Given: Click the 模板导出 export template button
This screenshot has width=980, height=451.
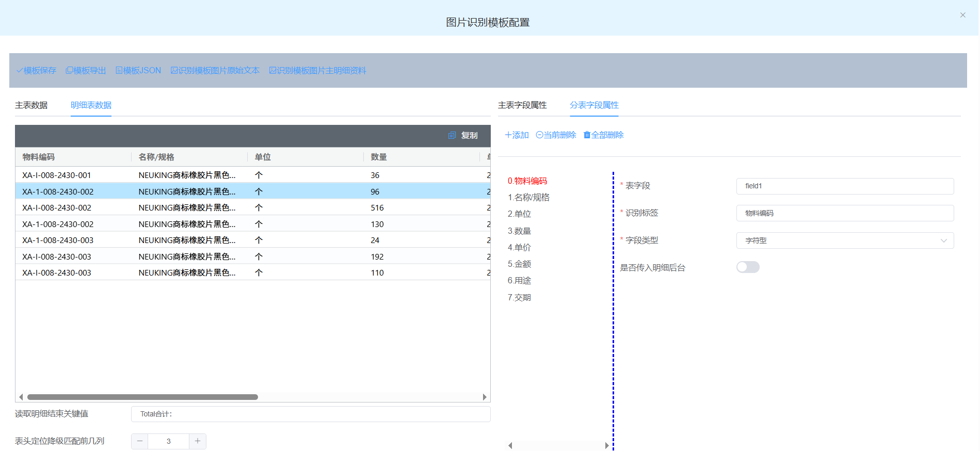Looking at the screenshot, I should [86, 70].
